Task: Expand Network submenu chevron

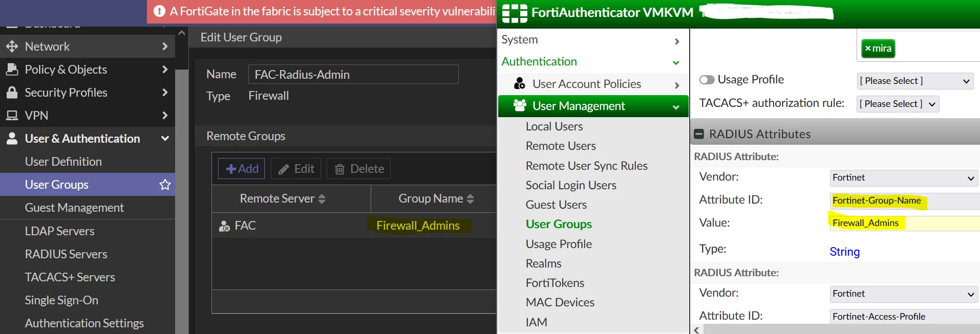Action: (x=165, y=47)
